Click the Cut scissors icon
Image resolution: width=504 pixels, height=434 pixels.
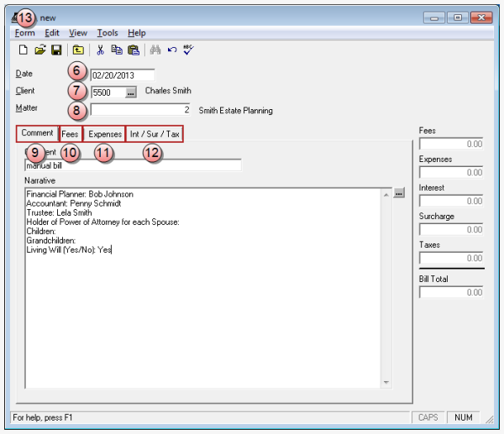(100, 50)
